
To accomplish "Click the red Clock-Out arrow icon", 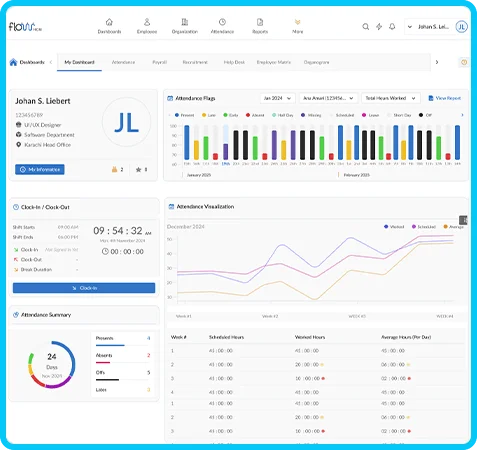I will click(x=16, y=259).
